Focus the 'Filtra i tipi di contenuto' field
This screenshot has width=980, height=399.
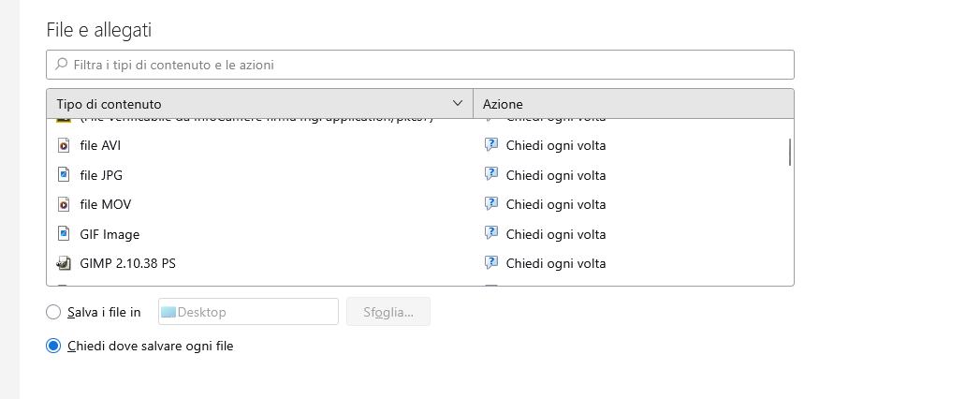421,65
